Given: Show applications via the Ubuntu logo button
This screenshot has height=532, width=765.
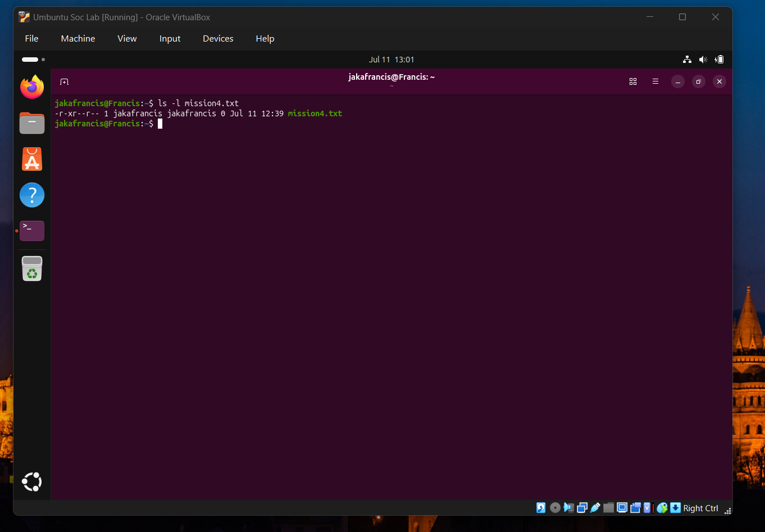Looking at the screenshot, I should click(32, 482).
